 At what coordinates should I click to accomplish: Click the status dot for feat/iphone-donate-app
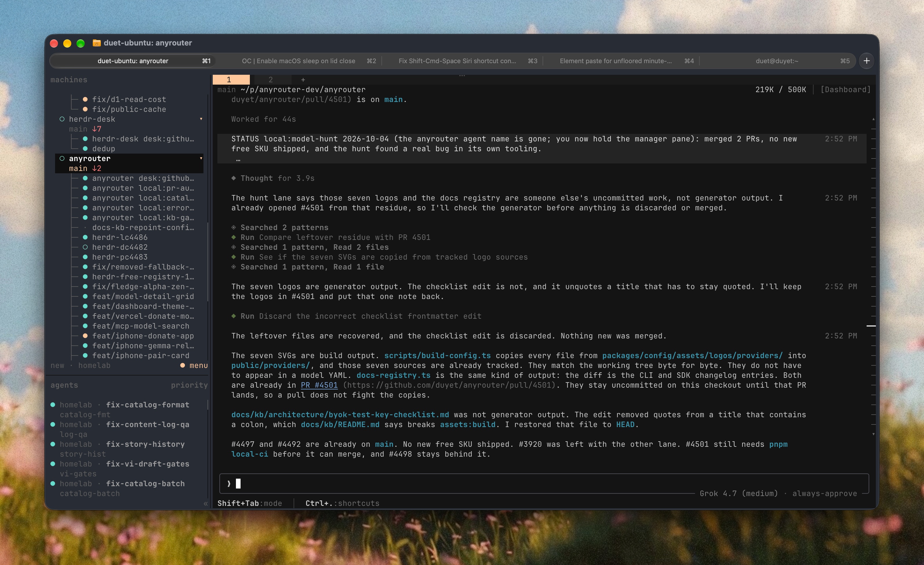85,336
